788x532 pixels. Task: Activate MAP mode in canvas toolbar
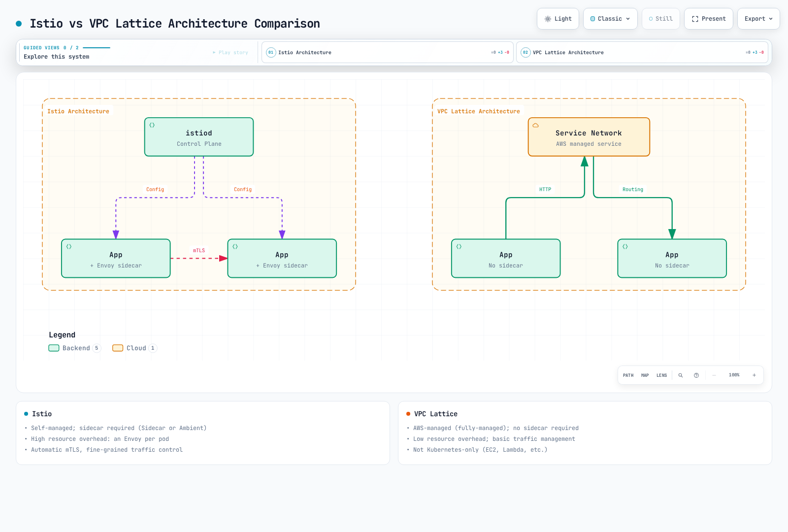[645, 375]
